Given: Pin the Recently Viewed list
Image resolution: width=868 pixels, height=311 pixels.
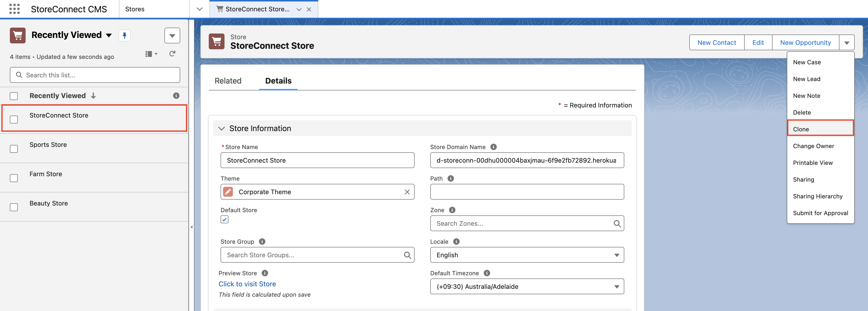Looking at the screenshot, I should pyautogui.click(x=125, y=35).
